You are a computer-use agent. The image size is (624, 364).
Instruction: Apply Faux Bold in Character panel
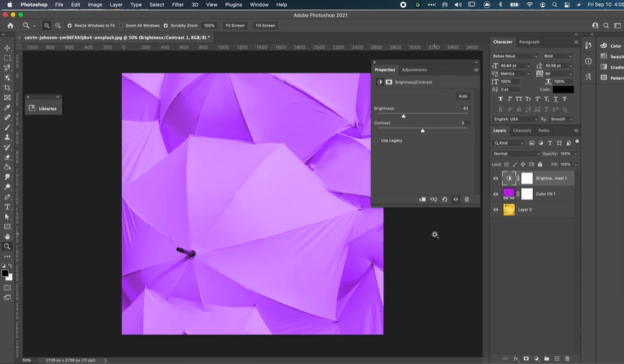click(500, 98)
